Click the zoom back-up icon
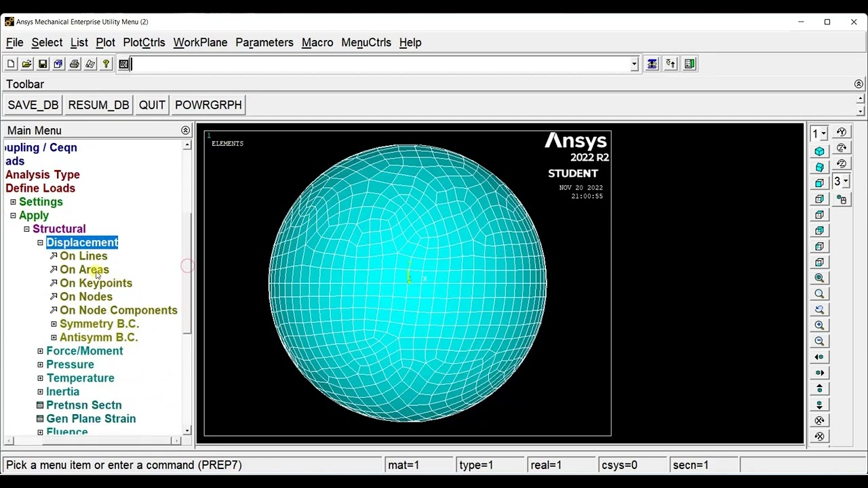868x488 pixels. click(x=820, y=309)
